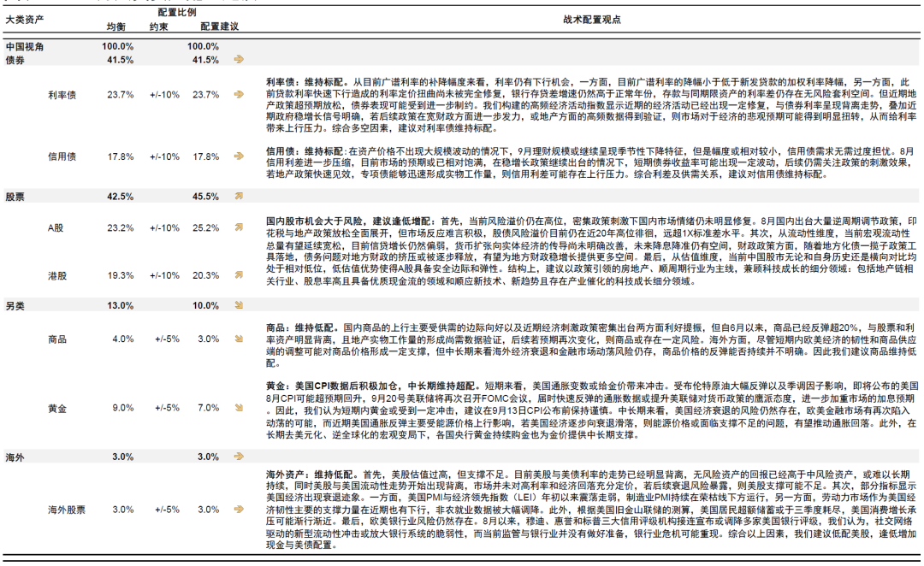The image size is (924, 566).
Task: Select the 大类资产 column header
Action: [25, 19]
